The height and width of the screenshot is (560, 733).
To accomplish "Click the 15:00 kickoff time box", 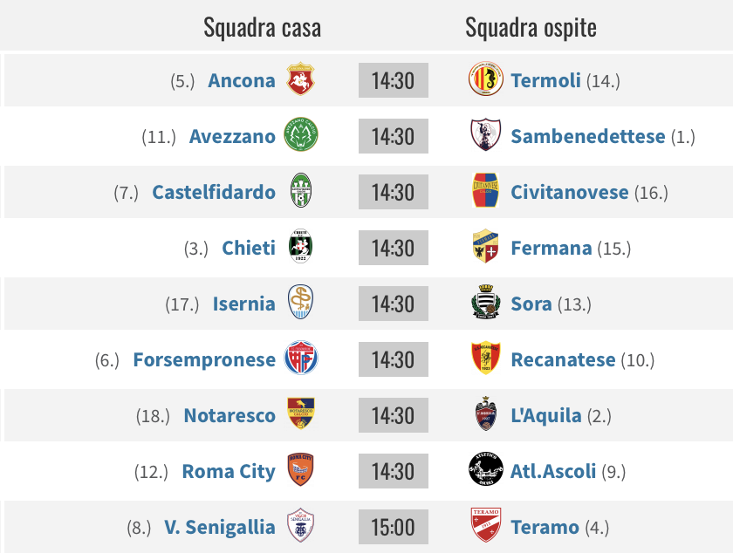I will point(394,527).
